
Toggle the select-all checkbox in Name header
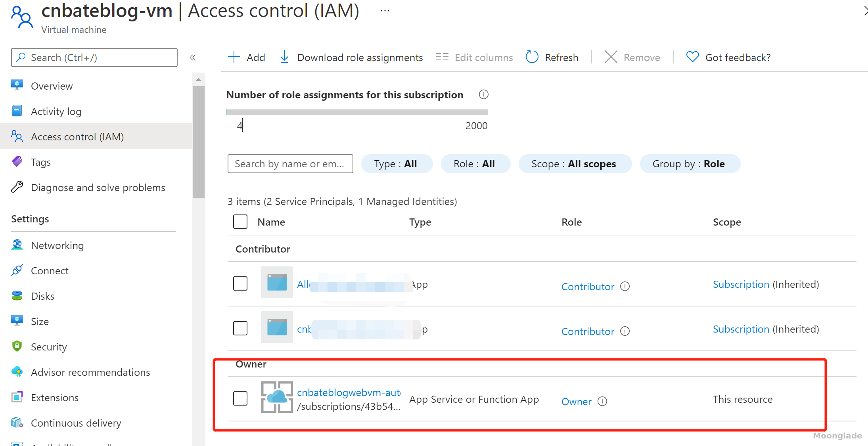[240, 222]
